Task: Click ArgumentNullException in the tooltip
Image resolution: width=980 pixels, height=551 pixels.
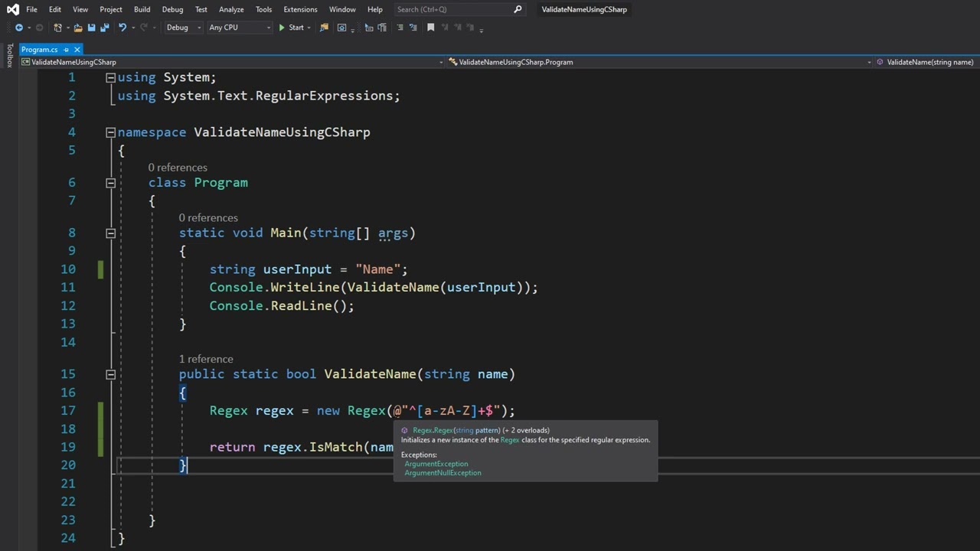Action: [x=443, y=473]
